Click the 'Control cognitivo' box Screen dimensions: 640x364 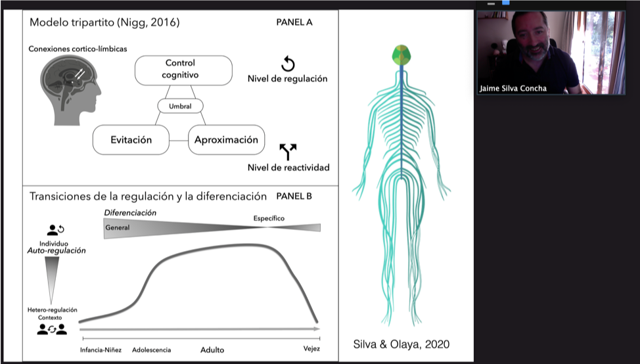tap(184, 70)
